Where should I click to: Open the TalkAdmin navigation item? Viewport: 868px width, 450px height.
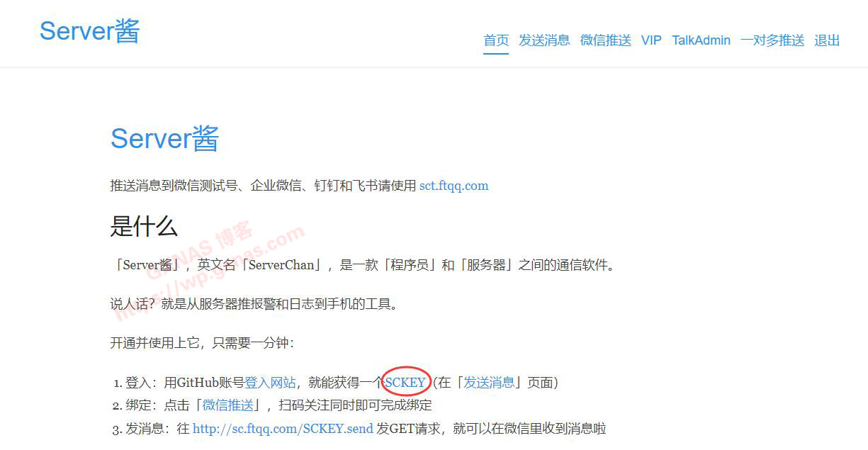701,40
